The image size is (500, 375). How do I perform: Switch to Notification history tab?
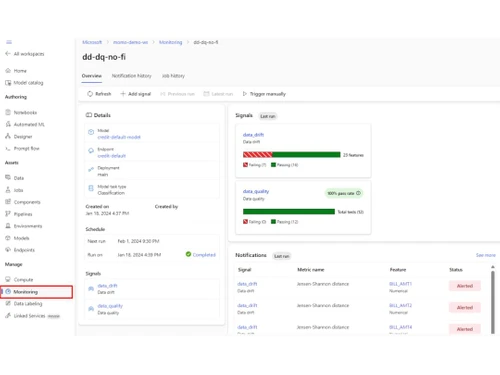(131, 76)
